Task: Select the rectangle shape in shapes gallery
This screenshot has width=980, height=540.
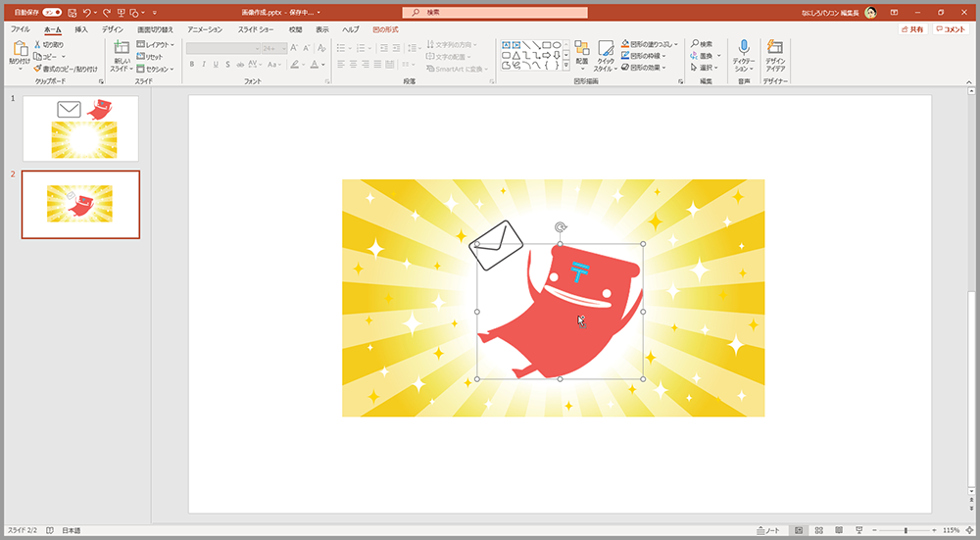Action: tap(546, 45)
